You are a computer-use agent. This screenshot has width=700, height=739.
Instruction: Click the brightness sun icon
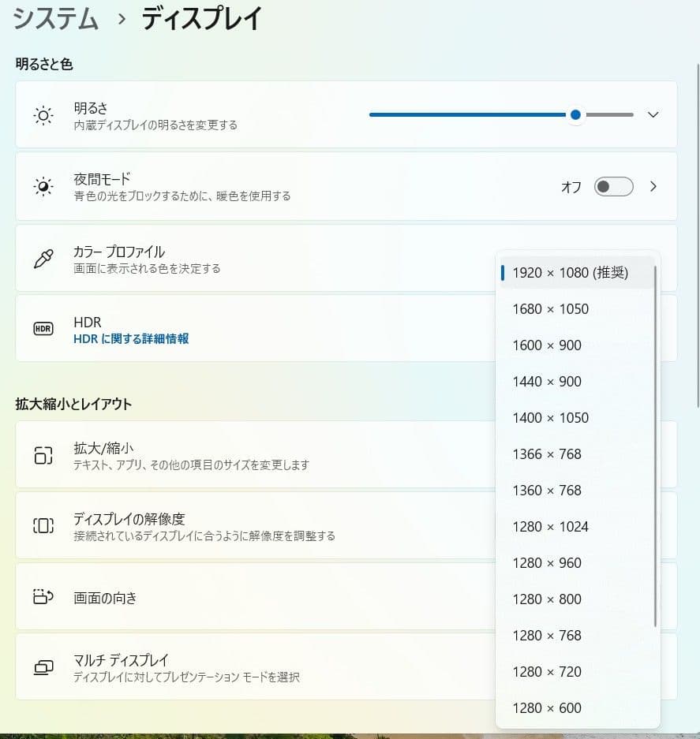click(x=43, y=114)
